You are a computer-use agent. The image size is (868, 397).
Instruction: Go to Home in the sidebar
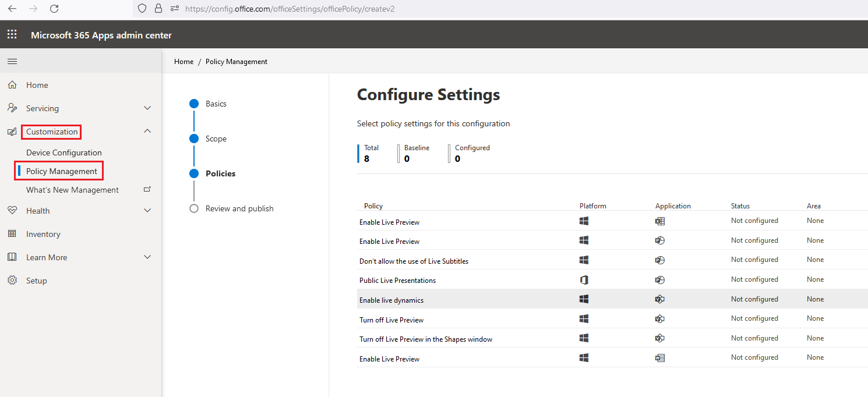click(x=37, y=85)
